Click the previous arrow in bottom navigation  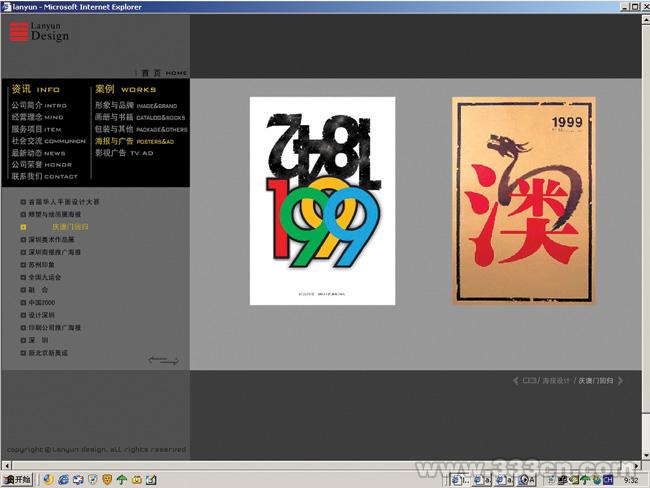tap(516, 381)
